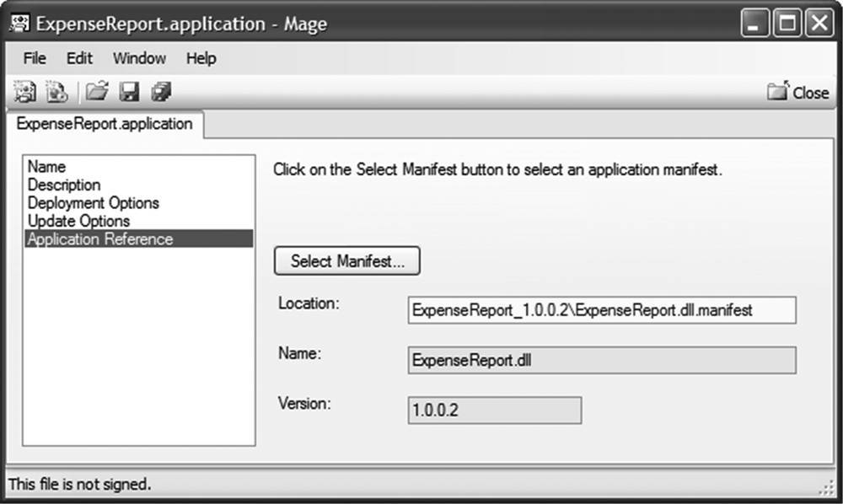Close the Mage window with X
The height and width of the screenshot is (504, 843).
point(819,23)
